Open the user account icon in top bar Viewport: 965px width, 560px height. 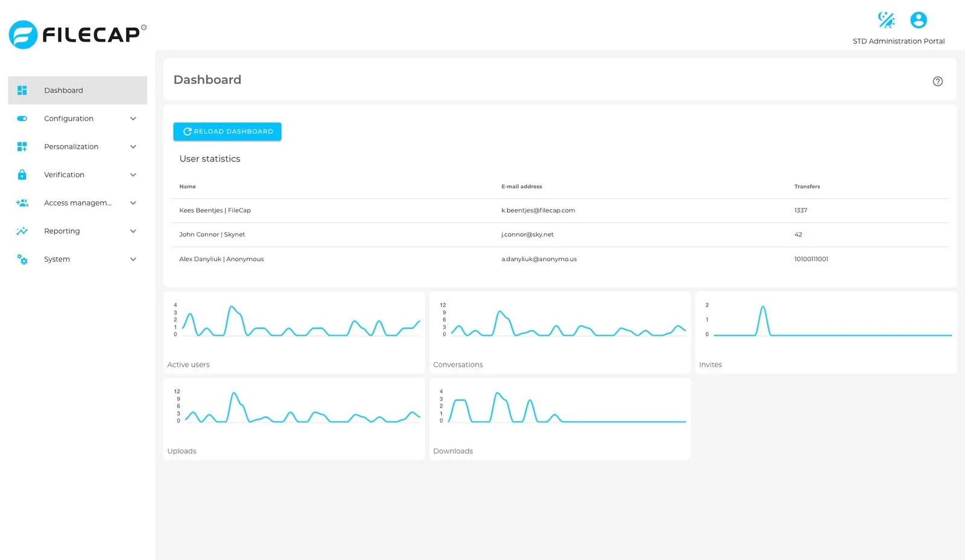point(918,20)
